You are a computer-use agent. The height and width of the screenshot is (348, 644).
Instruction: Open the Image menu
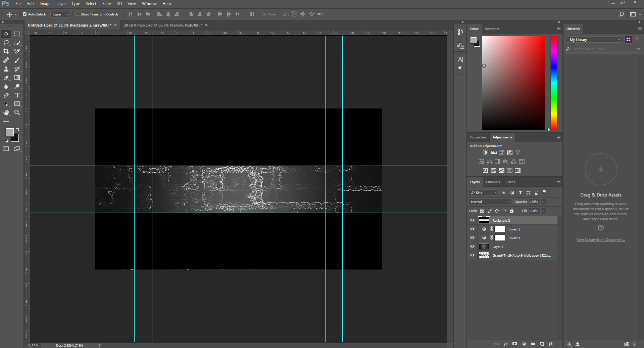[x=45, y=4]
